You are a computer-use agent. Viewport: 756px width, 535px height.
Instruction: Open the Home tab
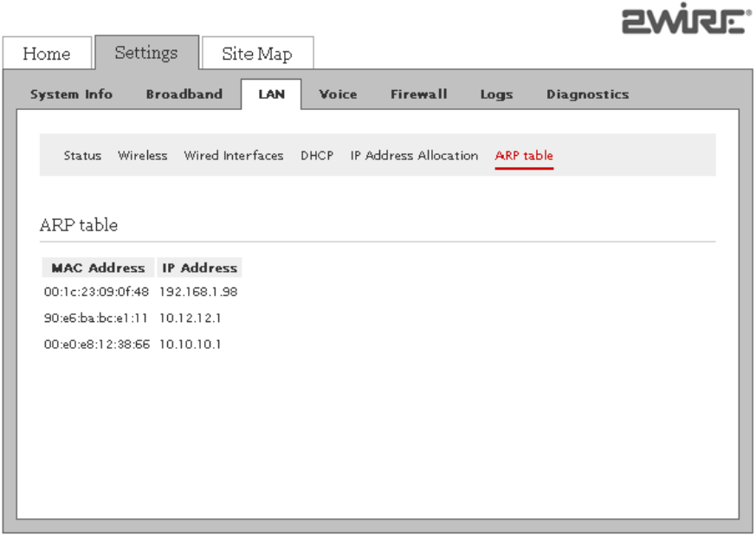[47, 53]
